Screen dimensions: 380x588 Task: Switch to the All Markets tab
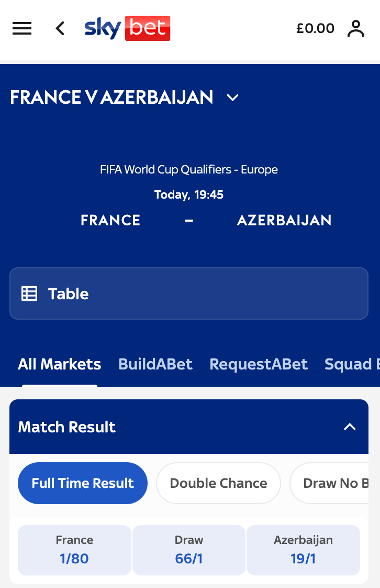[60, 364]
